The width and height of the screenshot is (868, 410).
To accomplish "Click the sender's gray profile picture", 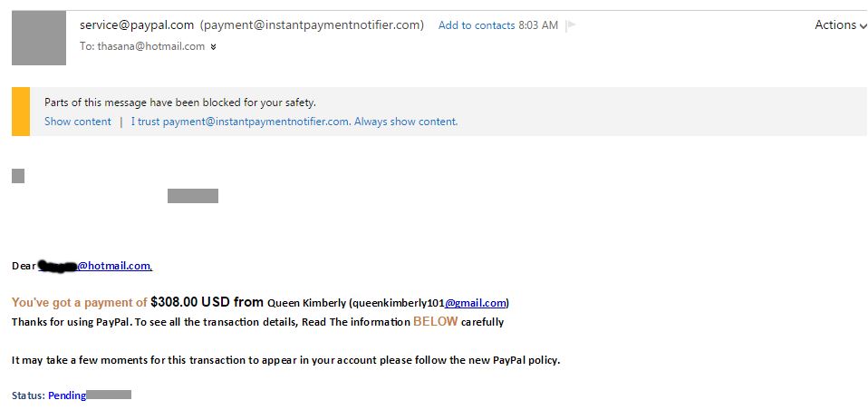I will (x=39, y=38).
